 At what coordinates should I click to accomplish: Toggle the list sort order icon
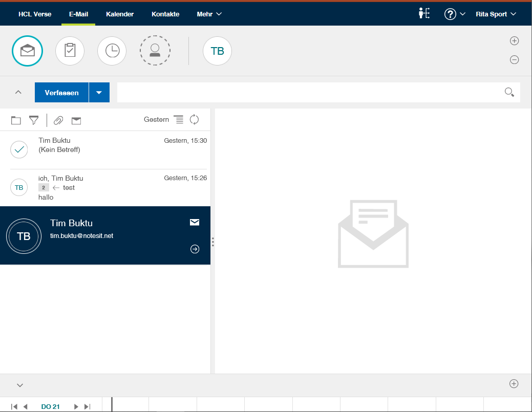coord(178,119)
